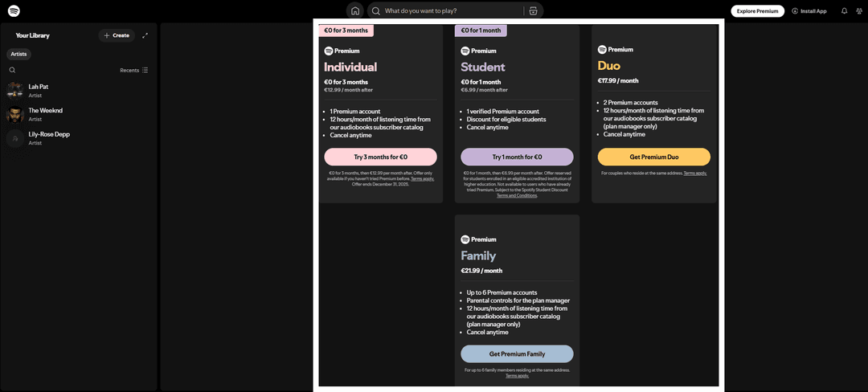The image size is (868, 392).
Task: Click the purple '€0 for 1 month' badge
Action: pos(481,31)
